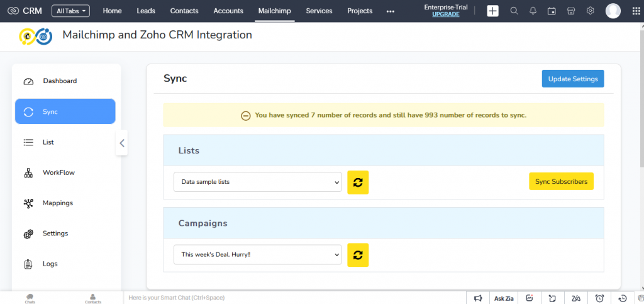Click the Update Settings button
The image size is (644, 304).
pos(573,79)
